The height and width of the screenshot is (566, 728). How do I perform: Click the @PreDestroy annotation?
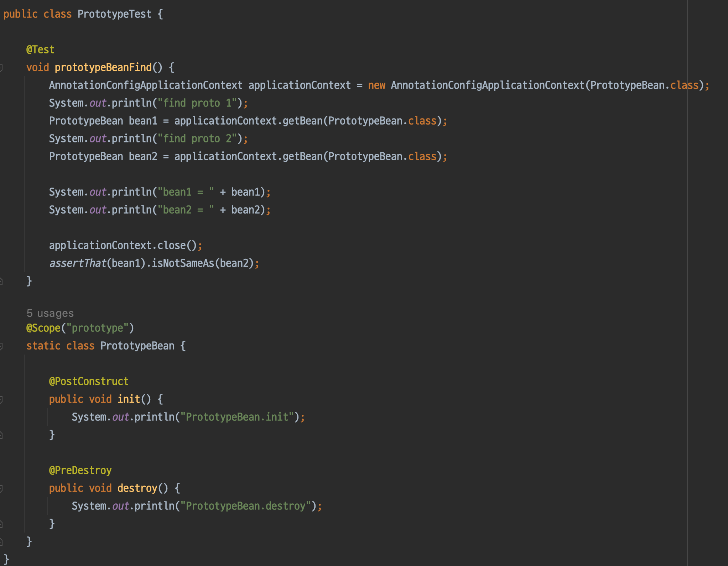[x=80, y=471]
